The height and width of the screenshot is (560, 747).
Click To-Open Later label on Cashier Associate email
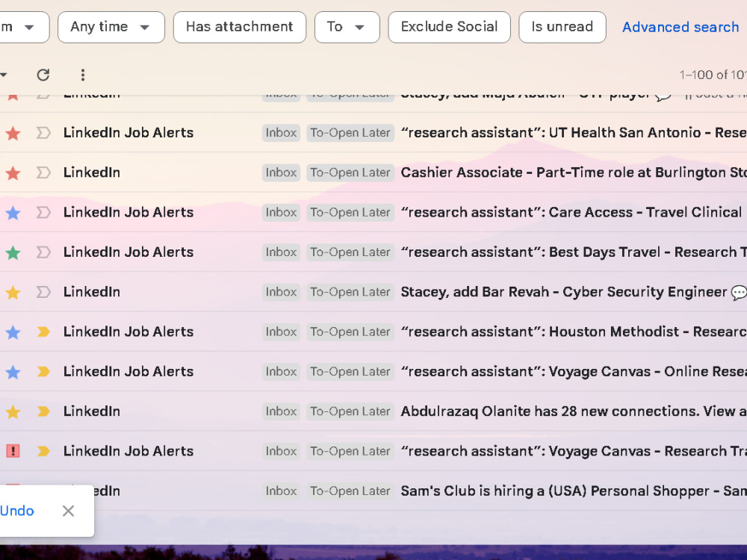[x=350, y=172]
